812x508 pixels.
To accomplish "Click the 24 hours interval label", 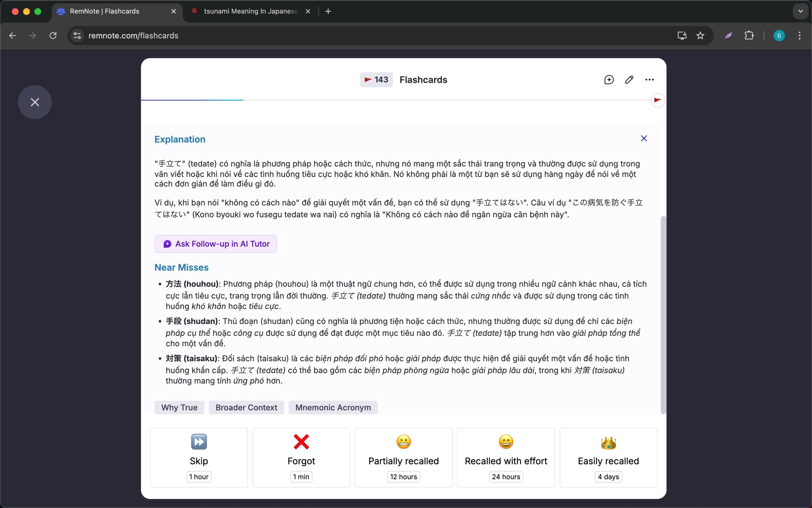I will [x=506, y=477].
